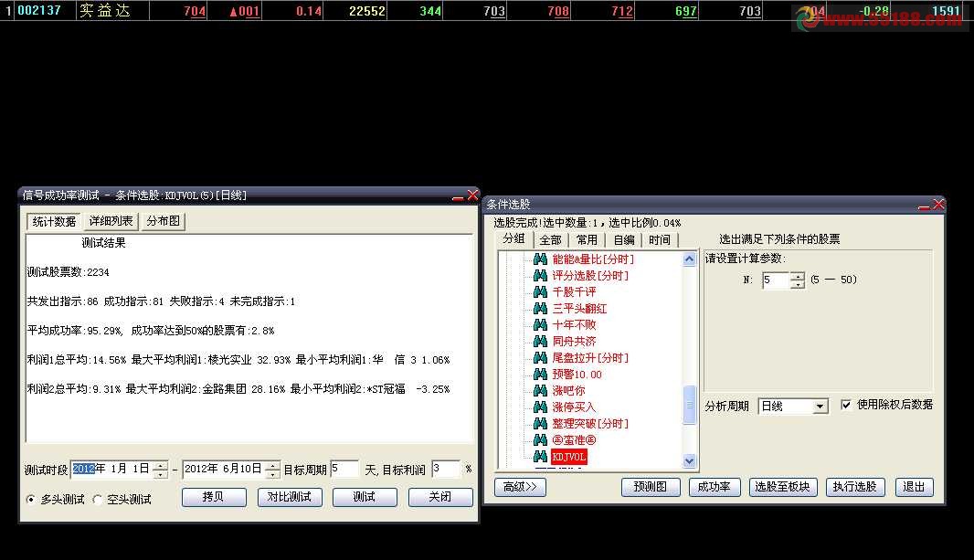Open 分析周期 日线 dropdown
This screenshot has height=560, width=974.
[x=793, y=406]
